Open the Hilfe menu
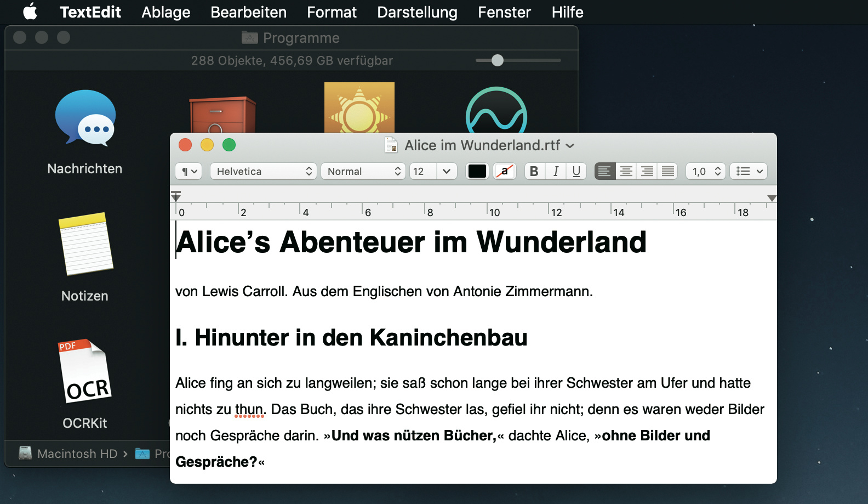 click(x=568, y=12)
